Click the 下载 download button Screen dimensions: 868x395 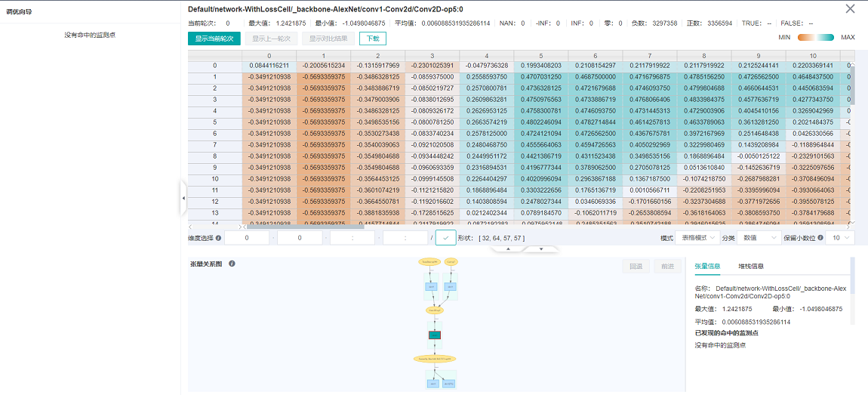point(372,38)
